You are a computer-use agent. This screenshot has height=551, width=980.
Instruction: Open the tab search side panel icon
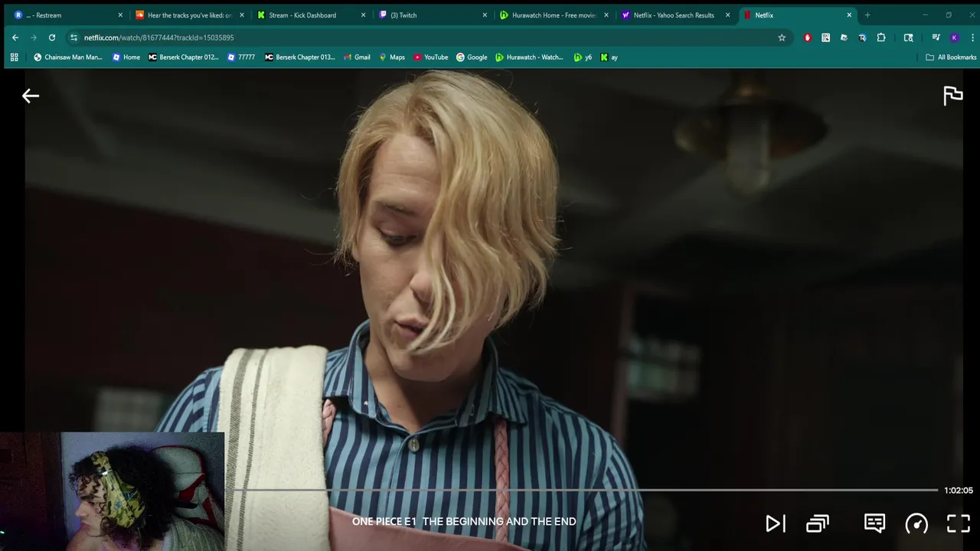point(909,37)
